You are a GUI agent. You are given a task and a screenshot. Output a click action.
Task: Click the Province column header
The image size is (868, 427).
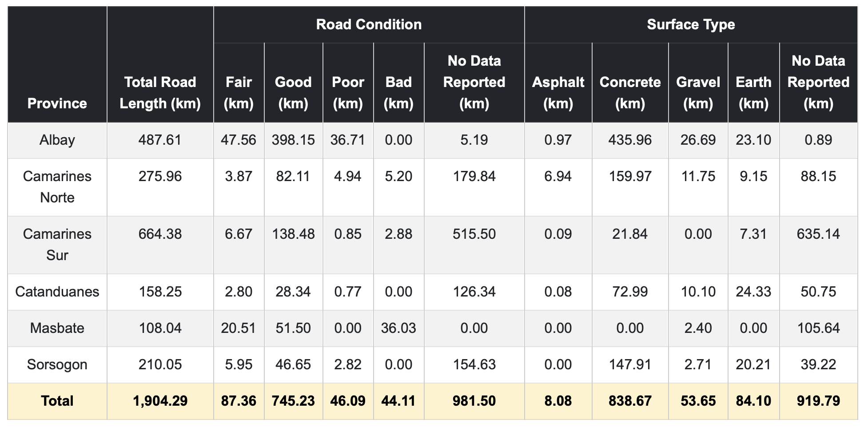click(x=57, y=103)
